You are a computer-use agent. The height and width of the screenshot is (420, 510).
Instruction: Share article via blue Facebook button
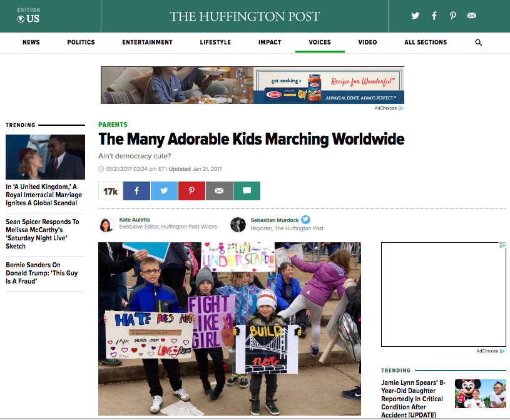coord(136,191)
